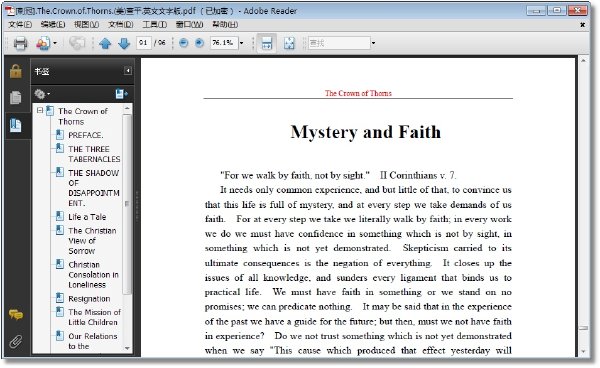
Task: Open the first menu (文件) in menu bar
Action: (x=20, y=24)
